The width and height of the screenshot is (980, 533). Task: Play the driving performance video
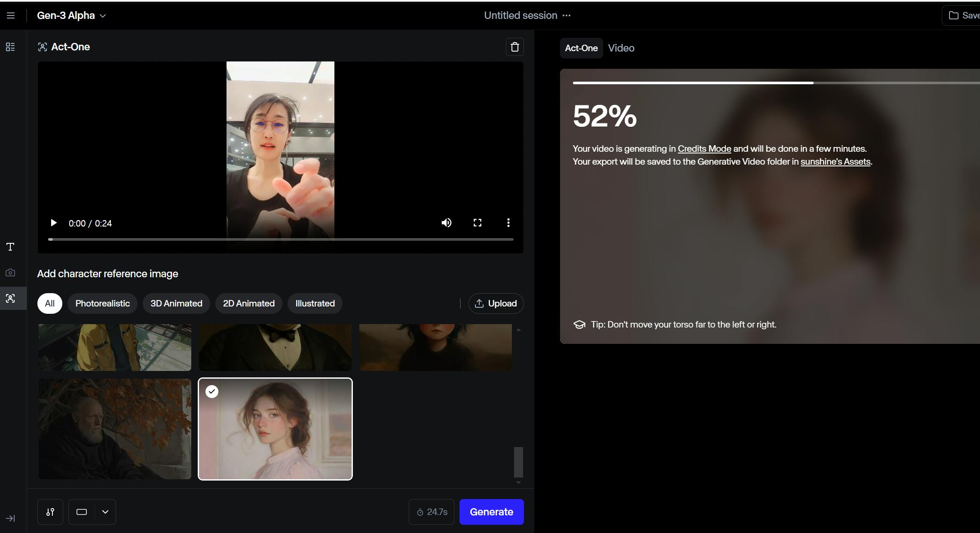pos(53,223)
